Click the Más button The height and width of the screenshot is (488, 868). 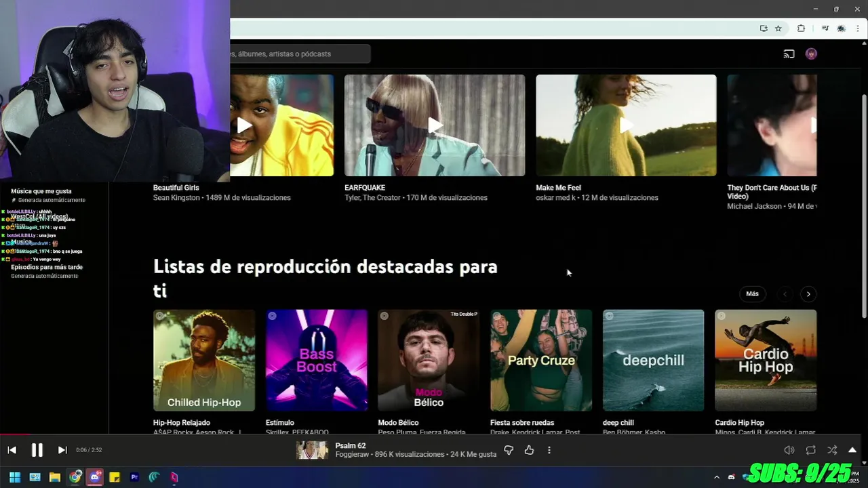click(752, 294)
